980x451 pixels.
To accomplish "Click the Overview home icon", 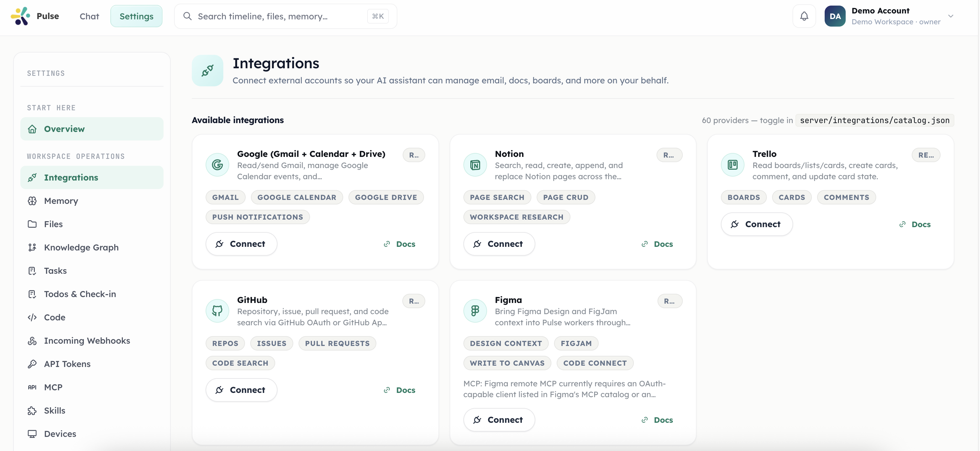I will pos(32,129).
